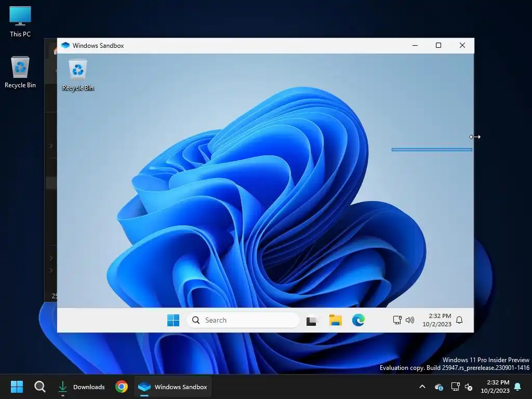Screen dimensions: 532x399
Task: Launch Microsoft Edge in the sandbox taskbar
Action: point(358,320)
